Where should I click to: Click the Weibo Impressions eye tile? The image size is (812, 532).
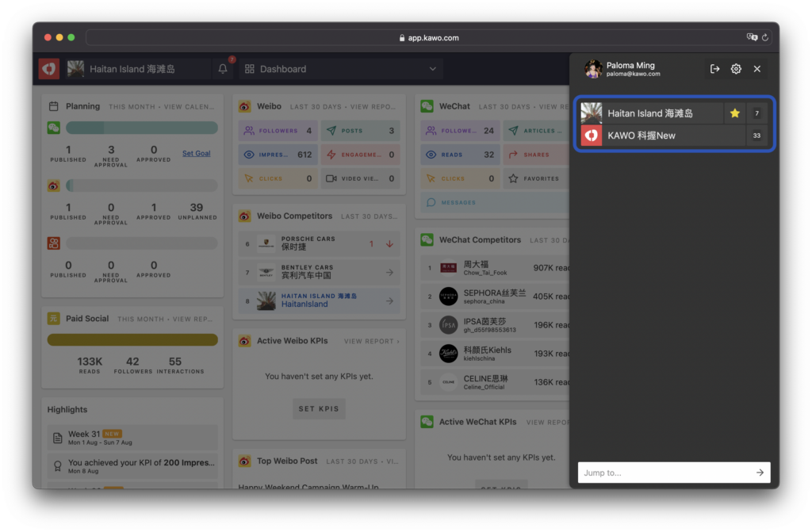(278, 155)
